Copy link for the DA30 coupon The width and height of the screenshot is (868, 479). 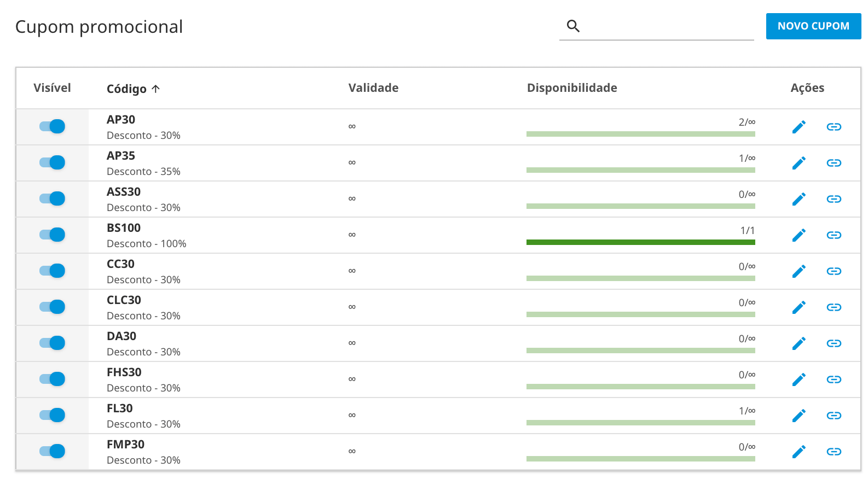[x=834, y=343]
